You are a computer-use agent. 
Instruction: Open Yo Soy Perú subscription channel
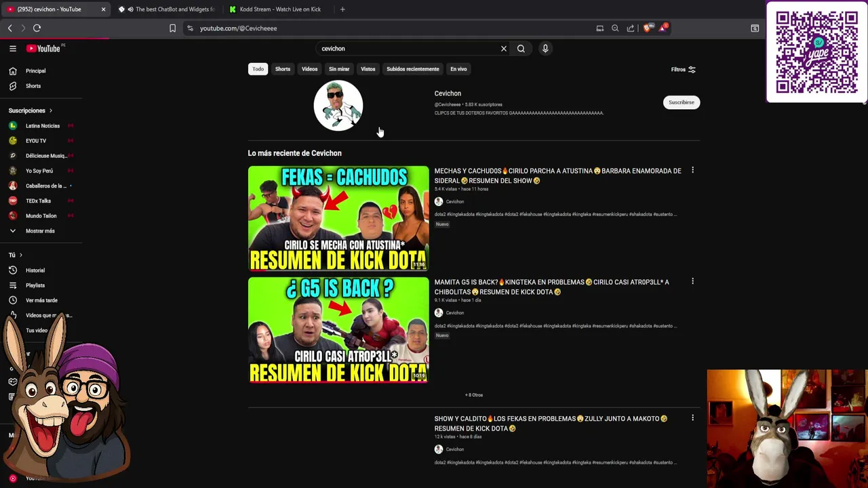(41, 171)
